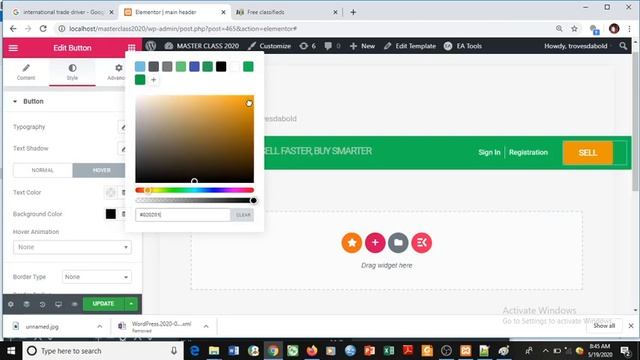Image resolution: width=640 pixels, height=360 pixels.
Task: Open the Elementor hamburger menu
Action: [13, 48]
